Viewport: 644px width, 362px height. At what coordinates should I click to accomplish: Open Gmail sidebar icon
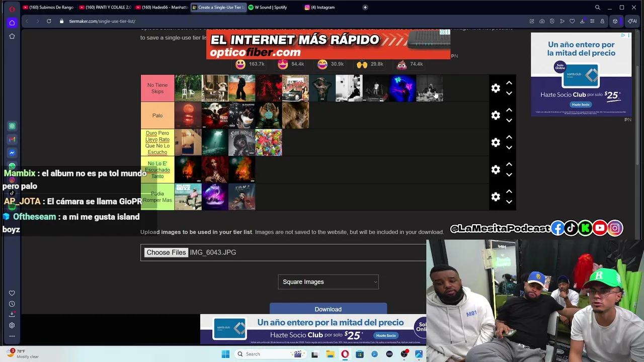click(12, 139)
